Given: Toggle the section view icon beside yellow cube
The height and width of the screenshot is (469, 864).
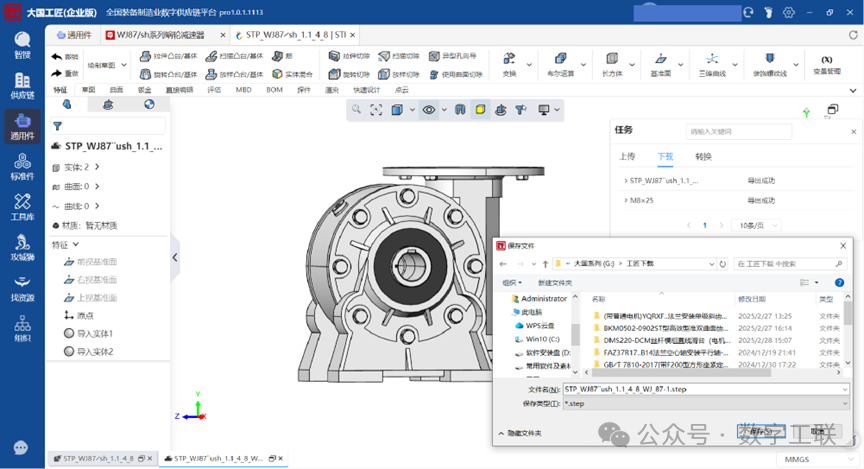Looking at the screenshot, I should coord(460,110).
